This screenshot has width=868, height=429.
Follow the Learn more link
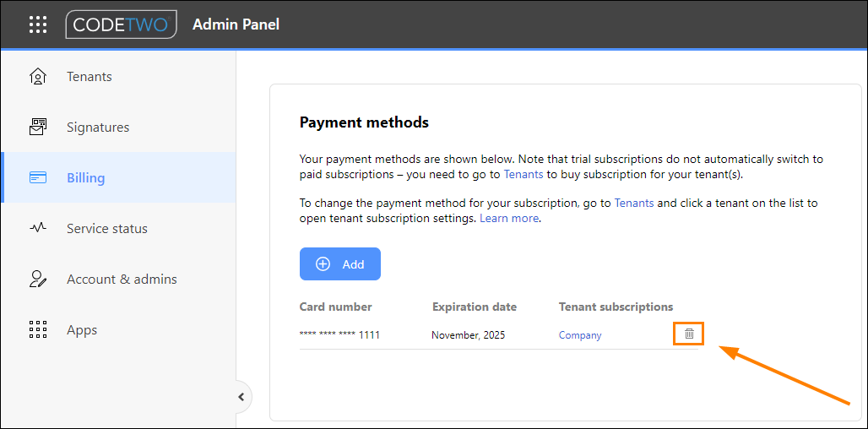[509, 218]
